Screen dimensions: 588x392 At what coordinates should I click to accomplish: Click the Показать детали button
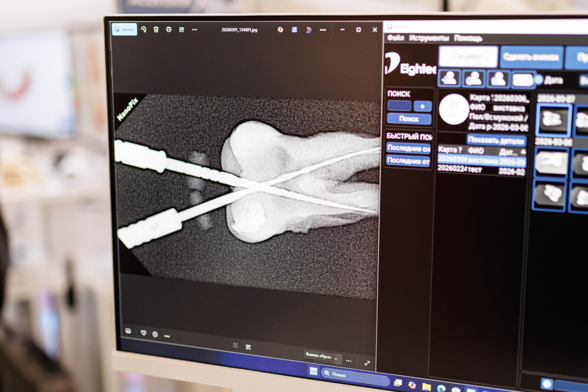tap(497, 141)
